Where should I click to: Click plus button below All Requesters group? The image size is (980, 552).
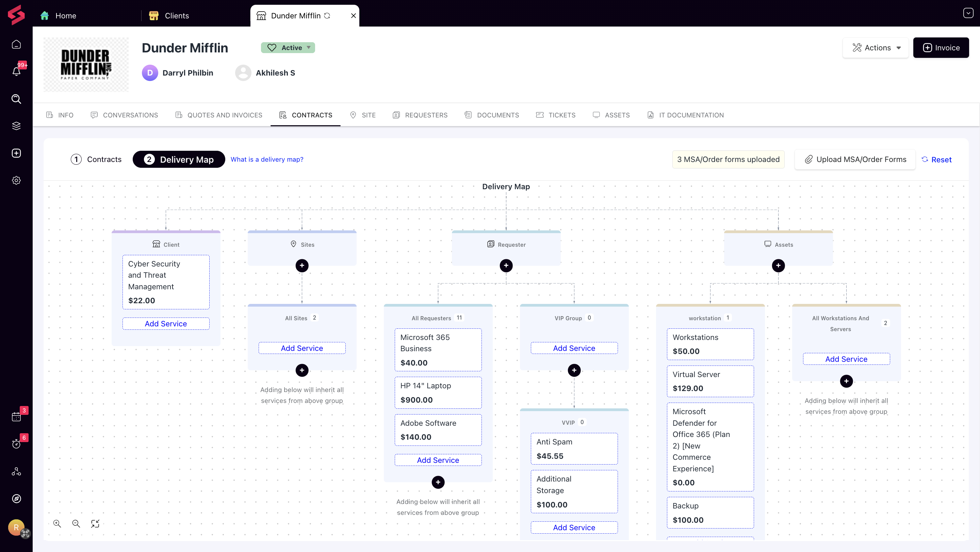(x=438, y=482)
